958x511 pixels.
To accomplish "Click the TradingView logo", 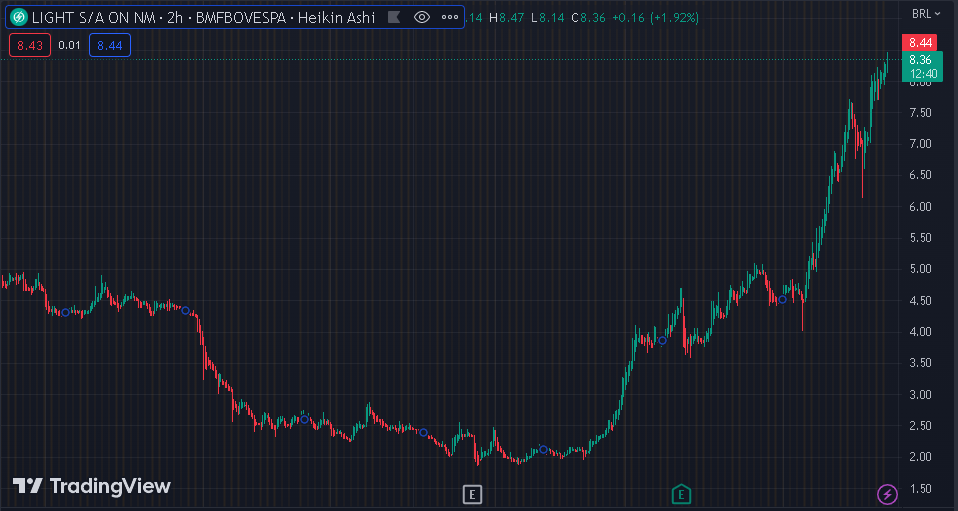I will (x=92, y=486).
